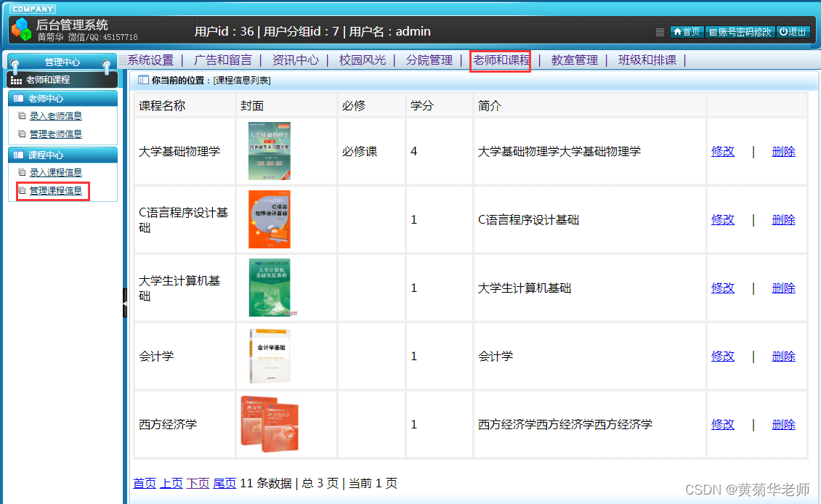Go to 下页 next page
This screenshot has height=504, width=821.
click(x=198, y=483)
